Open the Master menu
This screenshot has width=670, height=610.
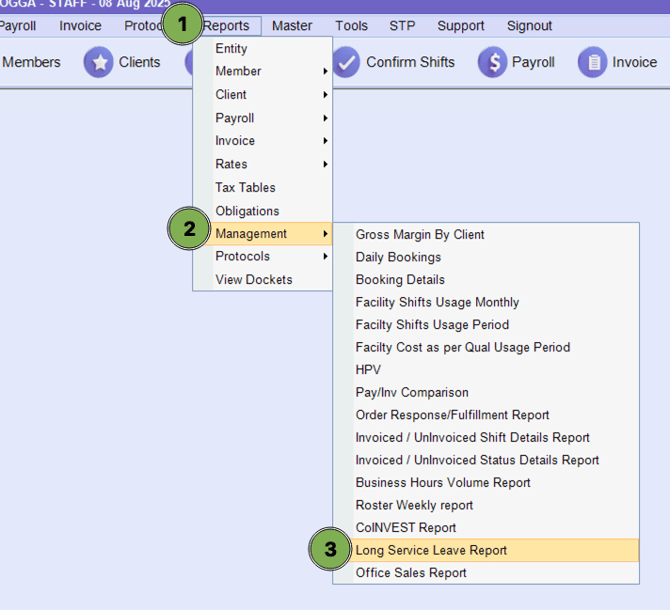[x=292, y=26]
